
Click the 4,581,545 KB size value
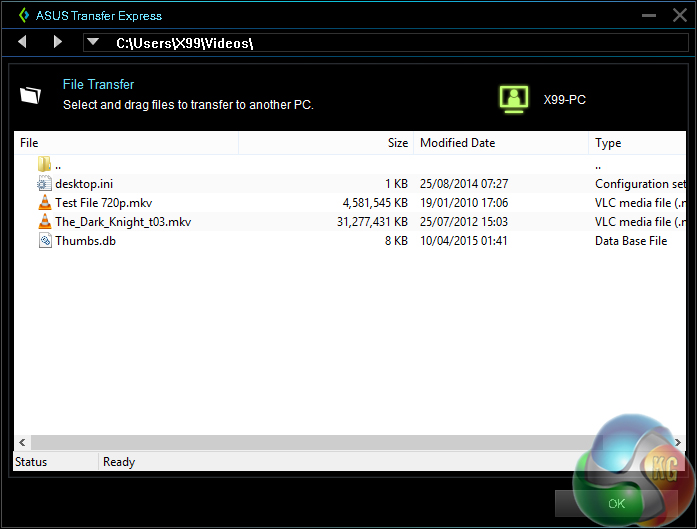pos(375,203)
